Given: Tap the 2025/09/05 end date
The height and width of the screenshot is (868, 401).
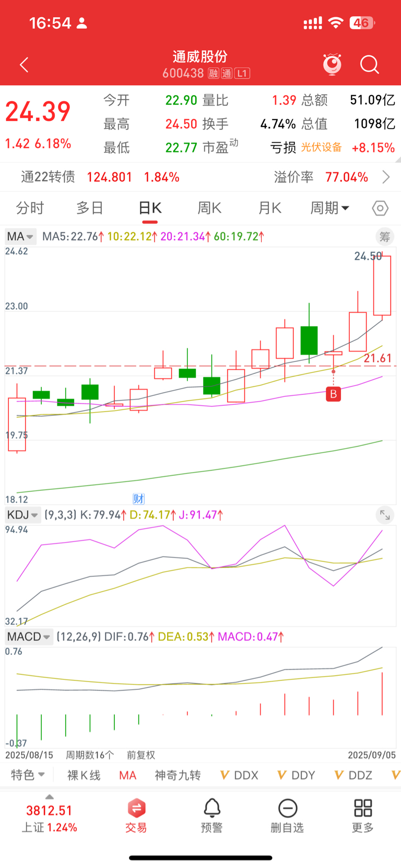Looking at the screenshot, I should point(372,755).
